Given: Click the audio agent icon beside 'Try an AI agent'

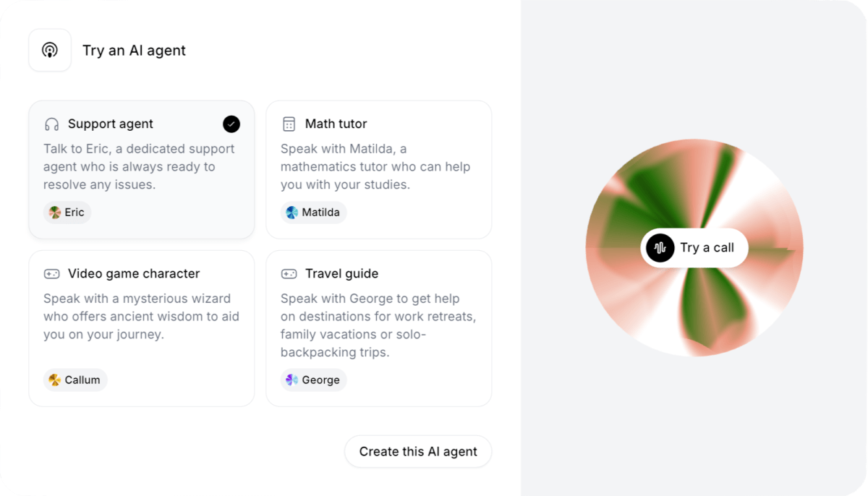Looking at the screenshot, I should pos(50,50).
